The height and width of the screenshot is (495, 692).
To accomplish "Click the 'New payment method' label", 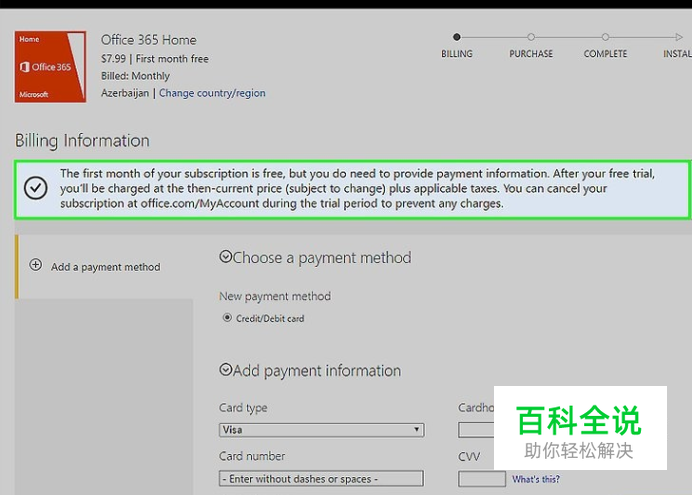I will (275, 296).
